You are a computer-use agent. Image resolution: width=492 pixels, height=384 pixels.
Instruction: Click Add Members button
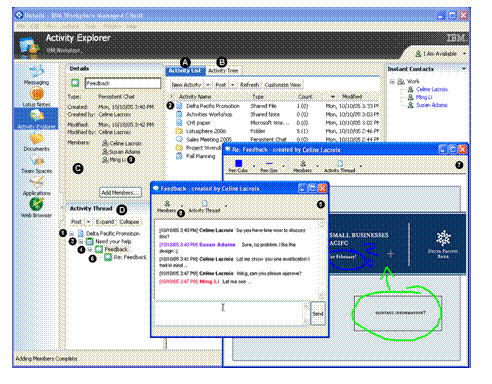click(x=120, y=192)
